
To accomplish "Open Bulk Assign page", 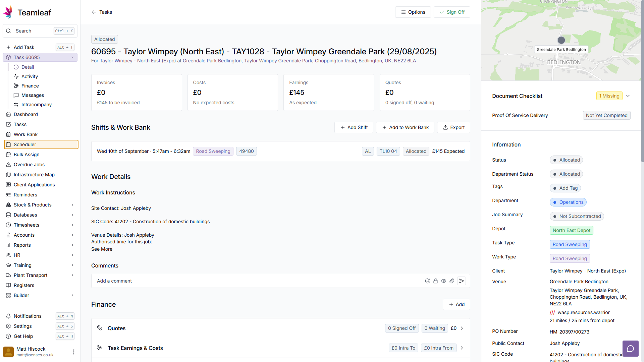I will point(40,155).
